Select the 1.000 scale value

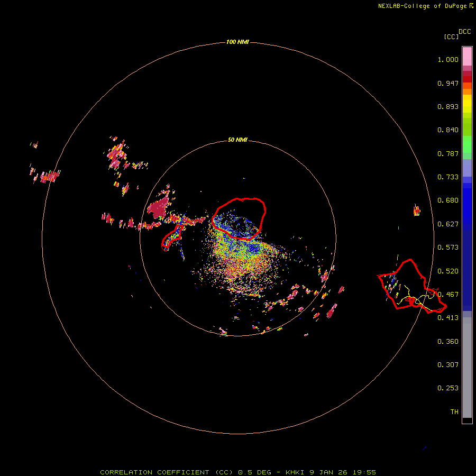pyautogui.click(x=448, y=59)
